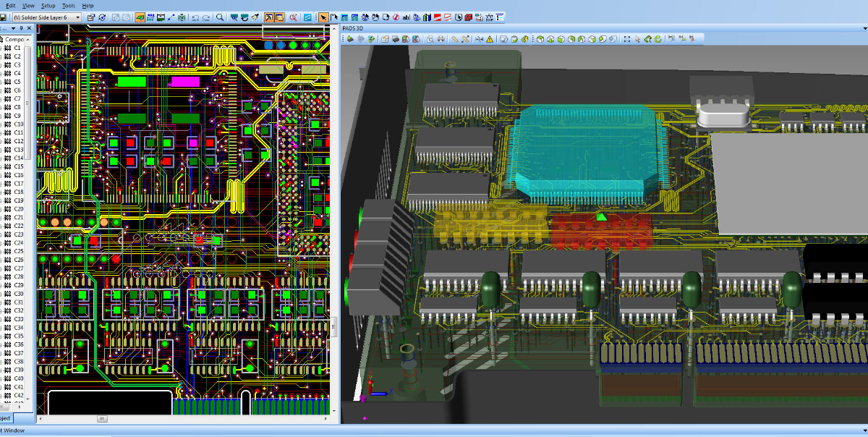Select component C5 in the list
This screenshot has height=437, width=868.
(x=17, y=82)
